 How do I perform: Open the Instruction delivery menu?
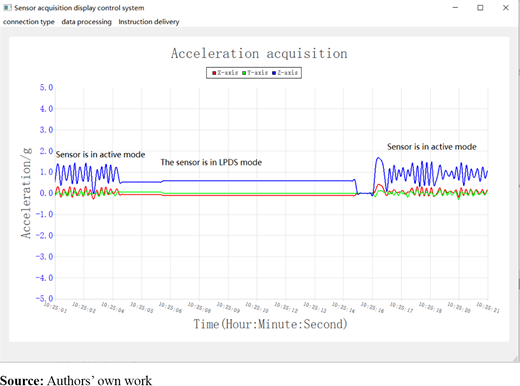[x=149, y=22]
